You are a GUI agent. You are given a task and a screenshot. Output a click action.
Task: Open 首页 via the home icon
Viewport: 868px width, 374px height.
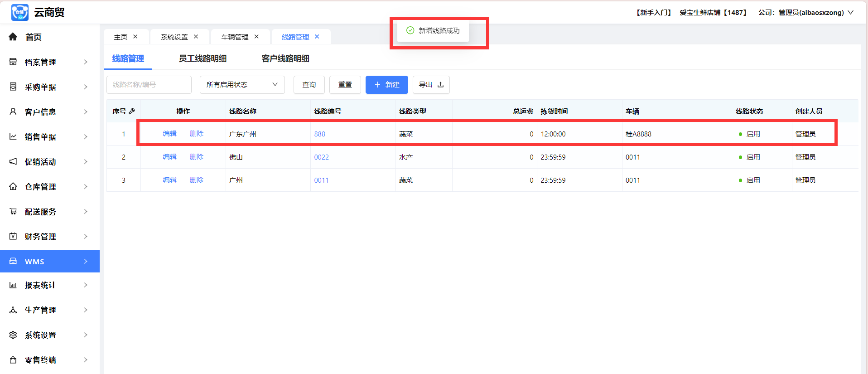point(13,37)
